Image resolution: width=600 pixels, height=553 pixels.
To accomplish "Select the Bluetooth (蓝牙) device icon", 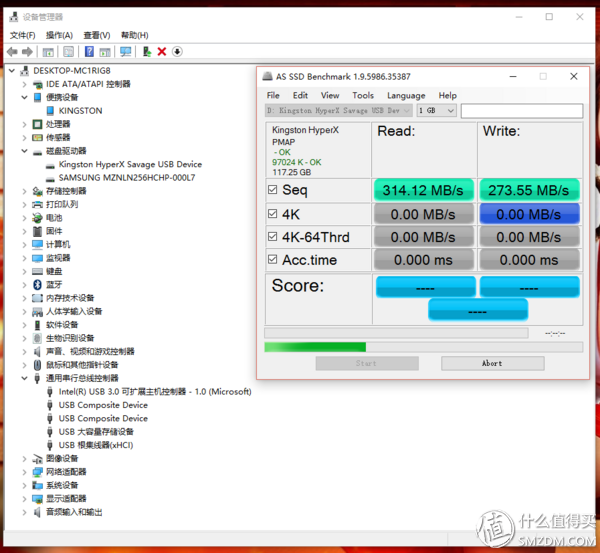I will [x=37, y=284].
